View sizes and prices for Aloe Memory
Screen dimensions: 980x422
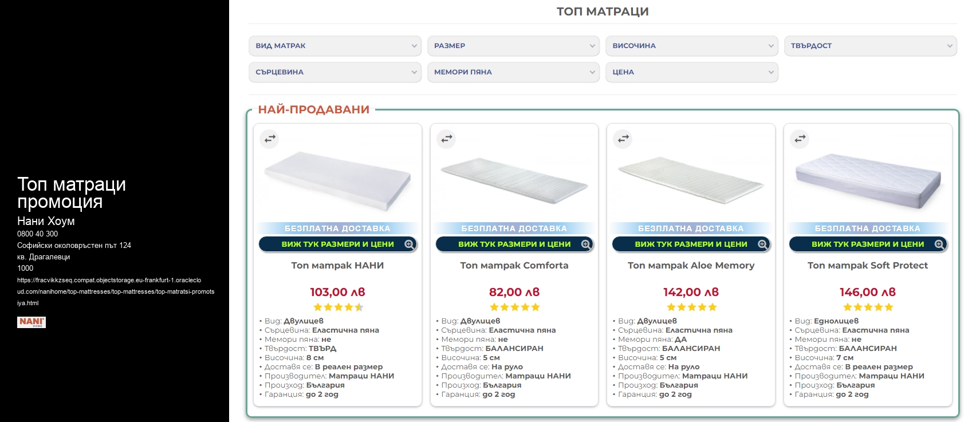coord(691,244)
